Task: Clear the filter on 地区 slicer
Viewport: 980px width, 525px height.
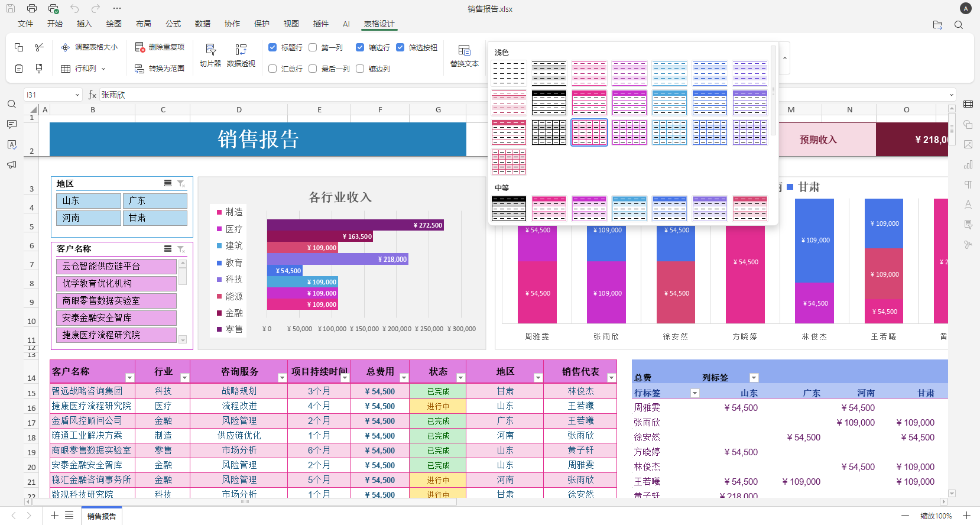Action: pyautogui.click(x=181, y=184)
